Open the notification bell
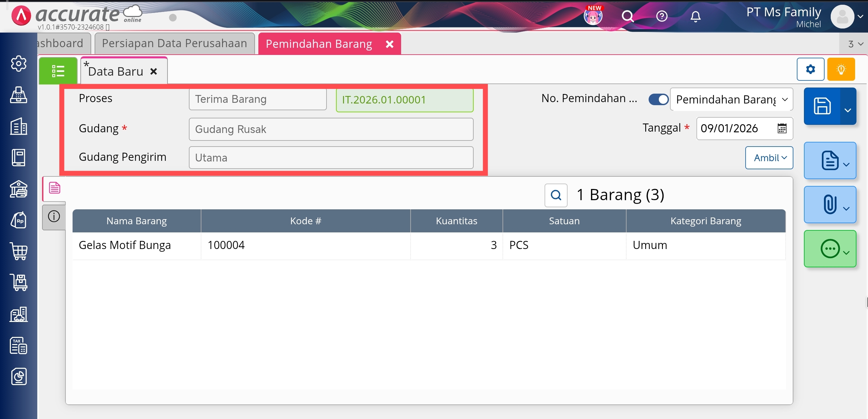Screen dimensions: 868x419 pyautogui.click(x=695, y=16)
